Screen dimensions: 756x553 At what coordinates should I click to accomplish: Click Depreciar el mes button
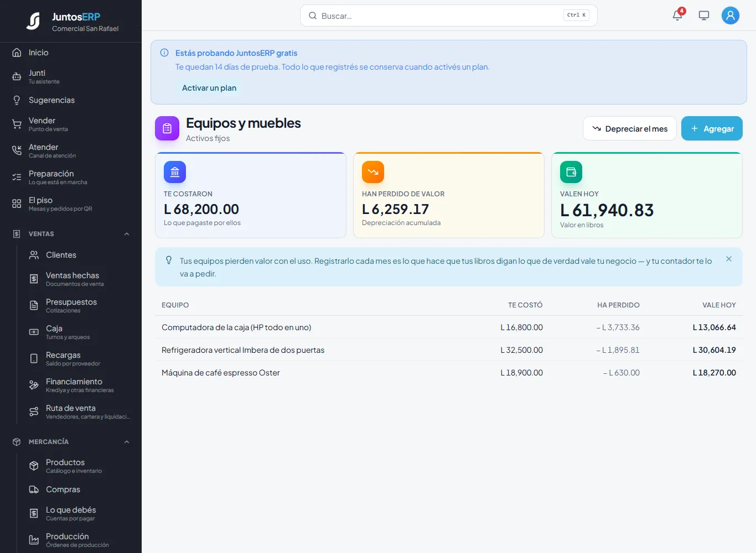[630, 128]
